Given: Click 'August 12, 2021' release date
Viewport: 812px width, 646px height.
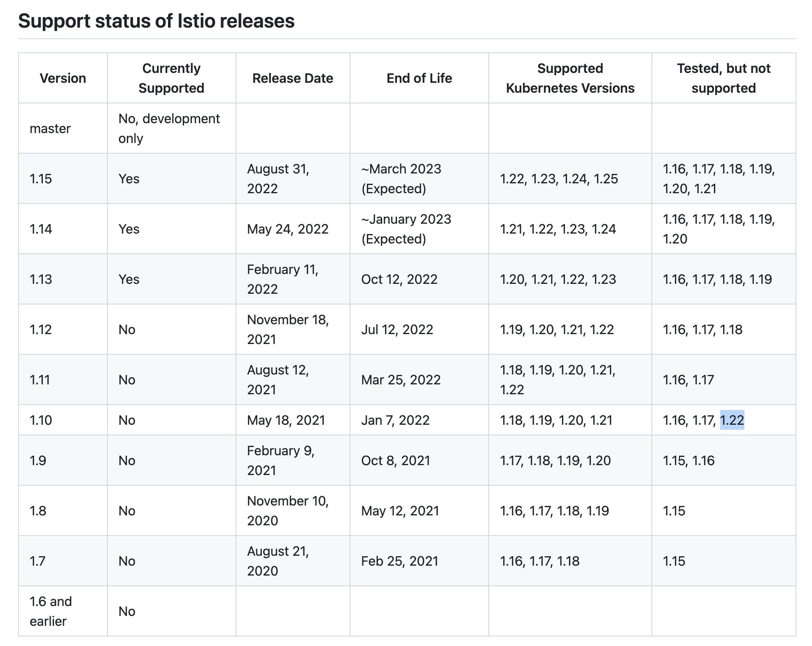Looking at the screenshot, I should [293, 379].
